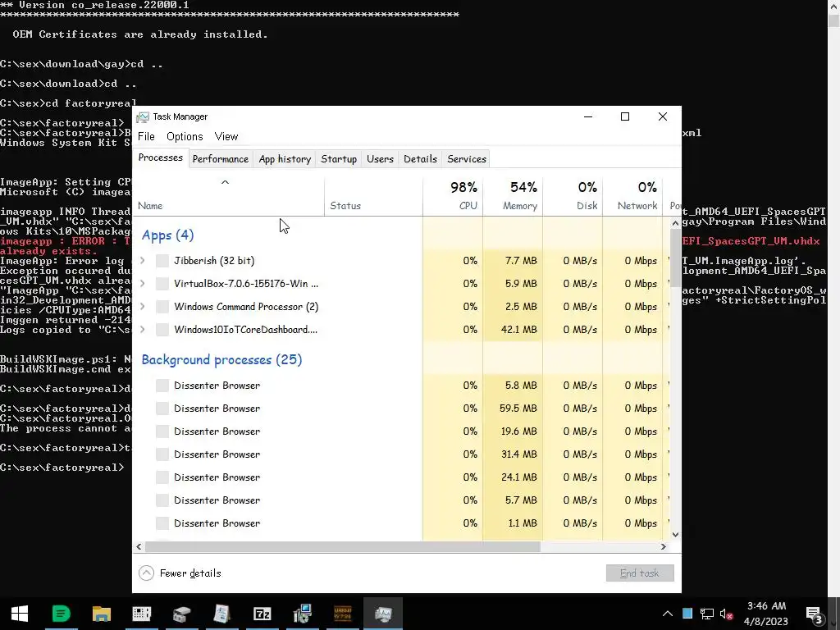Click the disk drive taskbar icon
Viewport: 840px width, 630px height.
click(181, 614)
